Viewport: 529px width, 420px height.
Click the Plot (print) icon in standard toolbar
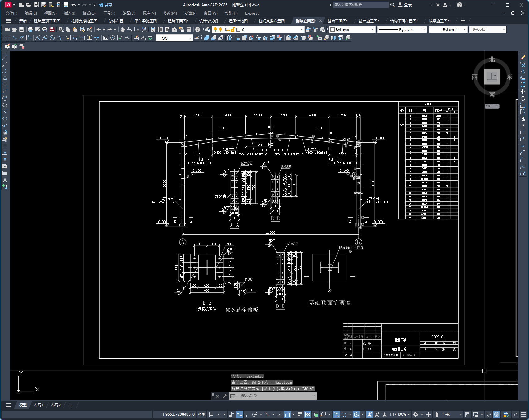30,29
